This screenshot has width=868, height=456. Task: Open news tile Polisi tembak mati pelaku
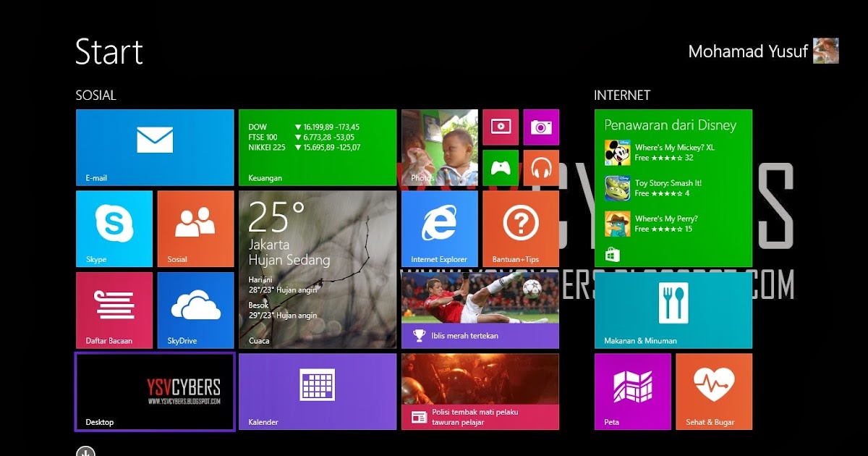click(x=480, y=392)
